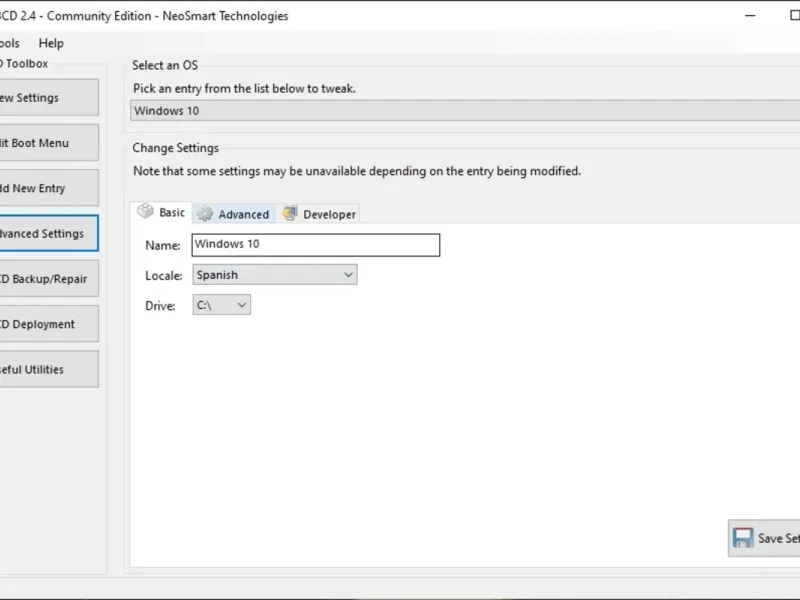Switch to the Advanced tab

click(x=234, y=214)
